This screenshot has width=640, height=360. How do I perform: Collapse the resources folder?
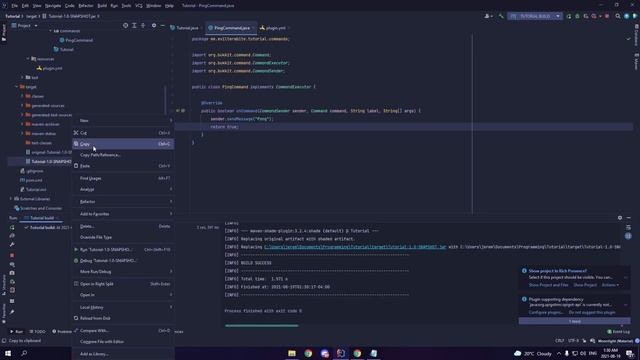pos(28,59)
